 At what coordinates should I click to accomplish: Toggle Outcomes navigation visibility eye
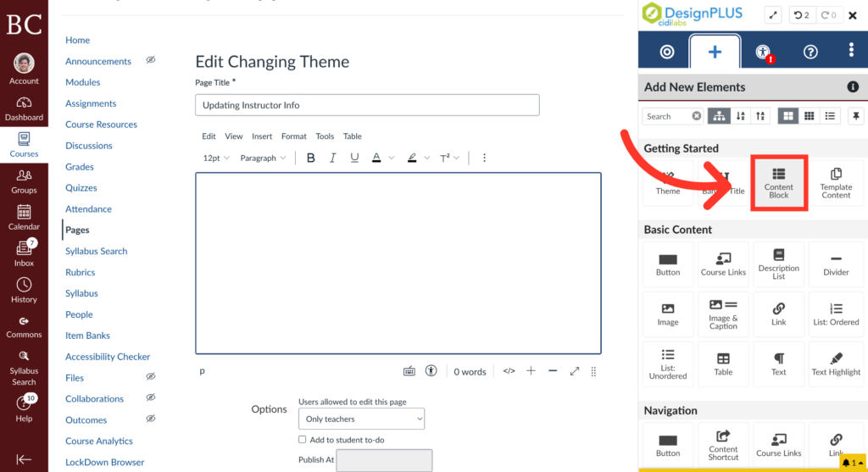pyautogui.click(x=151, y=419)
